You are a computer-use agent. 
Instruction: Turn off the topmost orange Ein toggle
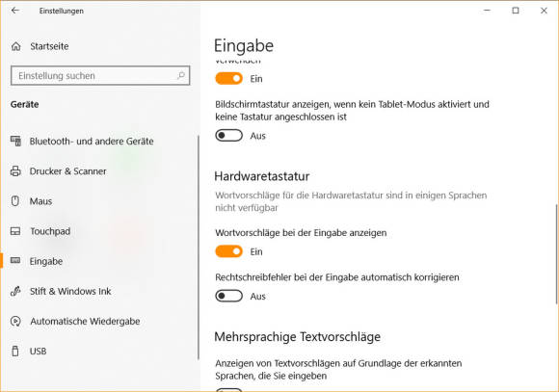(228, 78)
